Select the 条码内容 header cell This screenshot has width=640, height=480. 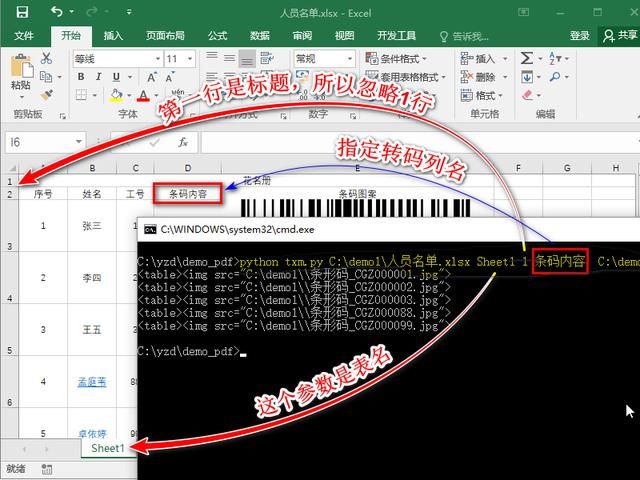pyautogui.click(x=188, y=194)
